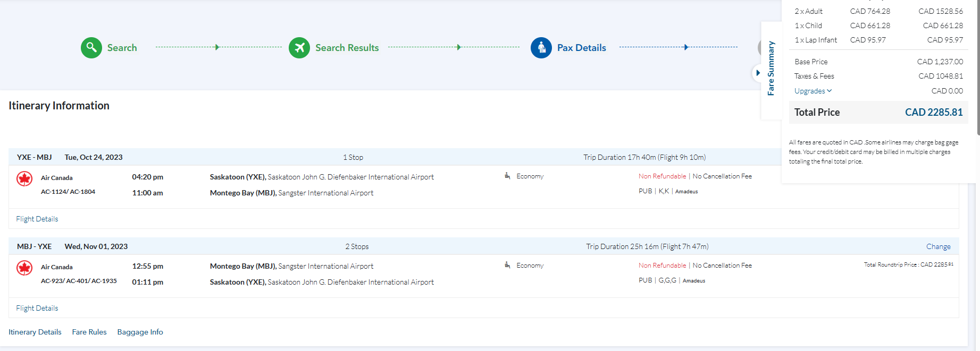Screen dimensions: 980x351
Task: Open Flight Details for the YXE - MBJ flight
Action: tap(37, 219)
